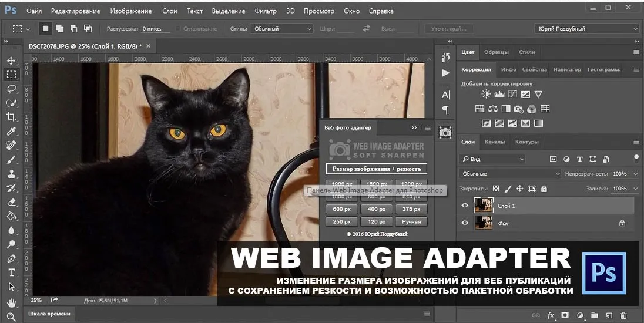Open the Непрозрачность opacity slider

pyautogui.click(x=635, y=174)
